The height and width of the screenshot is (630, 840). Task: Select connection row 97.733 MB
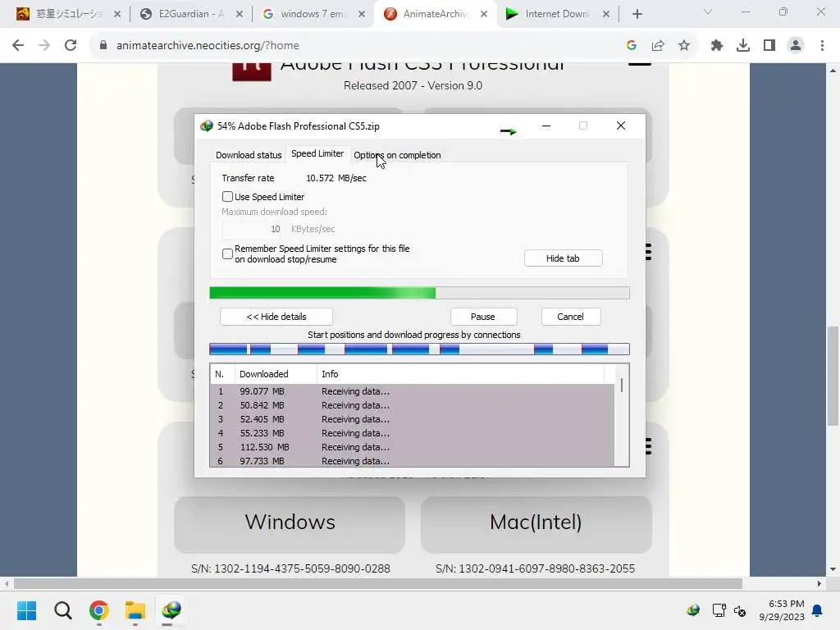[x=412, y=461]
